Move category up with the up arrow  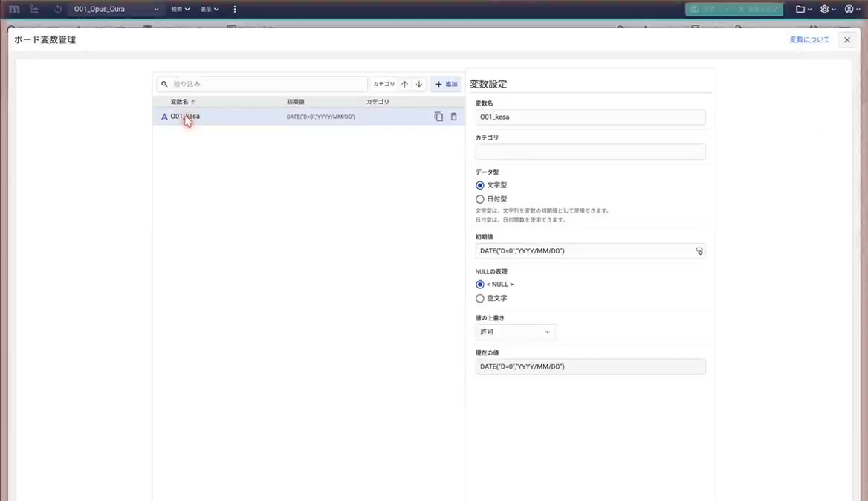(405, 84)
